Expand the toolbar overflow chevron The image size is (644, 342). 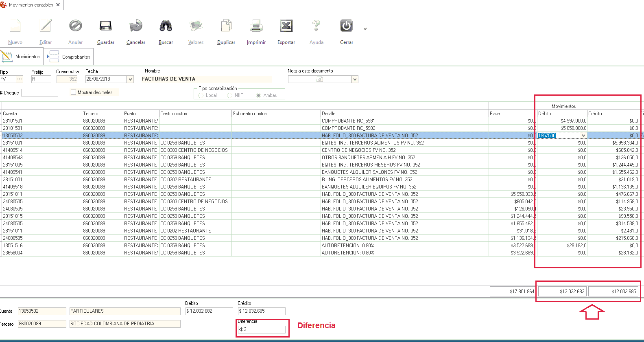[x=365, y=29]
